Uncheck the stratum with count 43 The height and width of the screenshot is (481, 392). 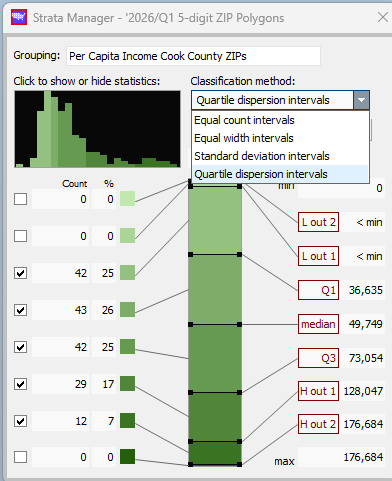tap(21, 310)
